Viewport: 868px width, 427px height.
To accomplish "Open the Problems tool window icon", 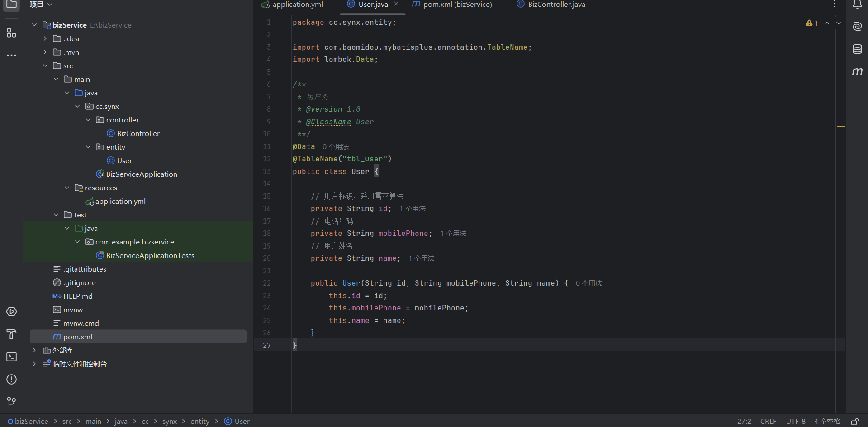I will tap(11, 380).
